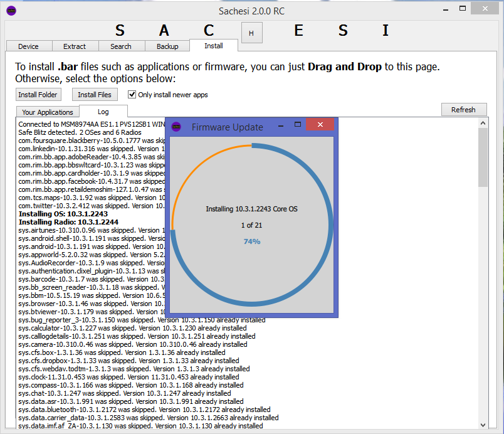Click the sys.clock-11.31.0.453 log entry
Screen dimensions: 504x434
tap(129, 377)
